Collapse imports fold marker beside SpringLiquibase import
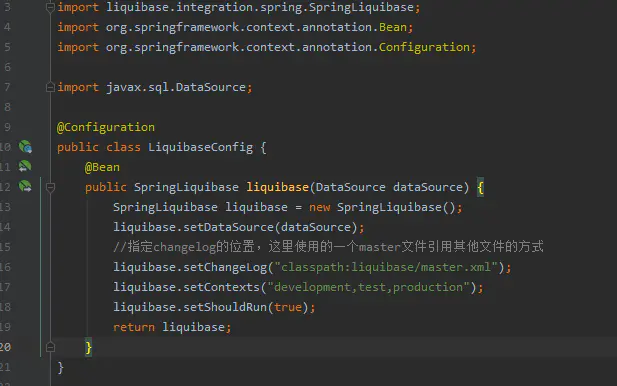The height and width of the screenshot is (386, 617). [x=50, y=7]
